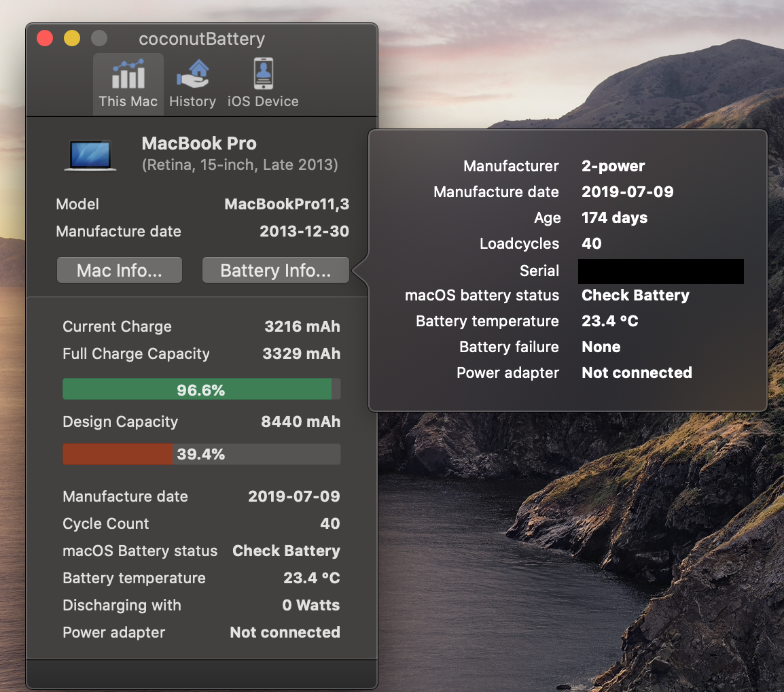Screen dimensions: 784x692
Task: Click the 2013-12-30 manufacture date value
Action: tap(304, 231)
